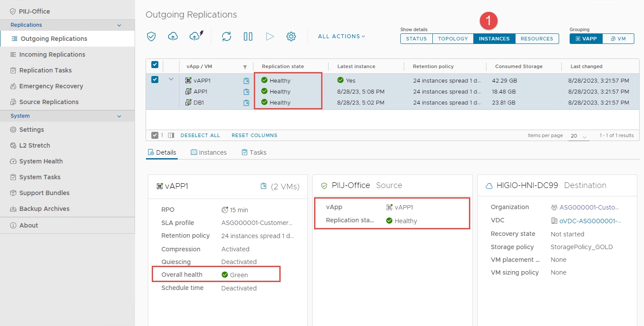The height and width of the screenshot is (326, 644).
Task: Uncheck the vAPP1 row checkbox
Action: (155, 80)
